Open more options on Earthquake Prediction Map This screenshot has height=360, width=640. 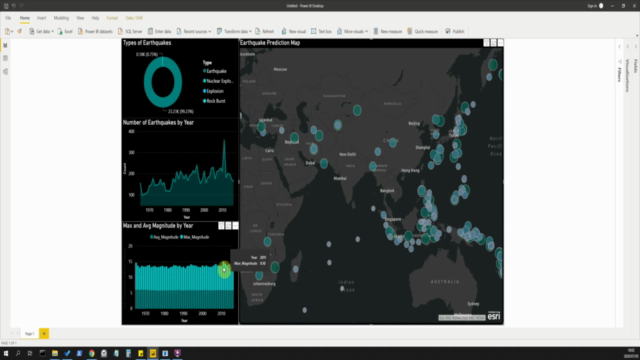500,43
